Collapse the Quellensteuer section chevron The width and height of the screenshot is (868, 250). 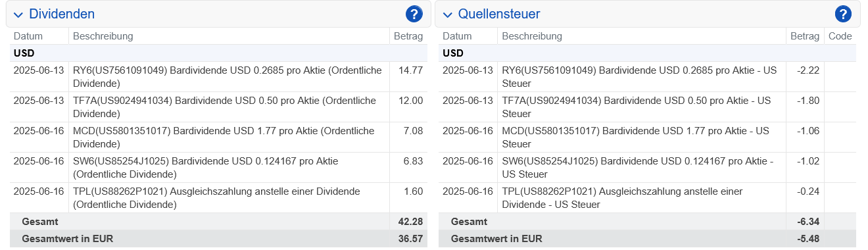[x=447, y=14]
